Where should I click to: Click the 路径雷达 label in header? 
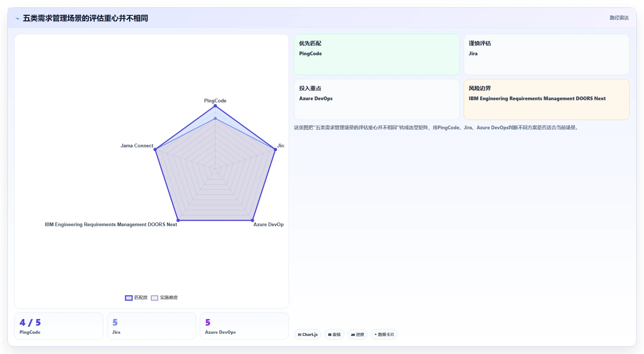(619, 18)
